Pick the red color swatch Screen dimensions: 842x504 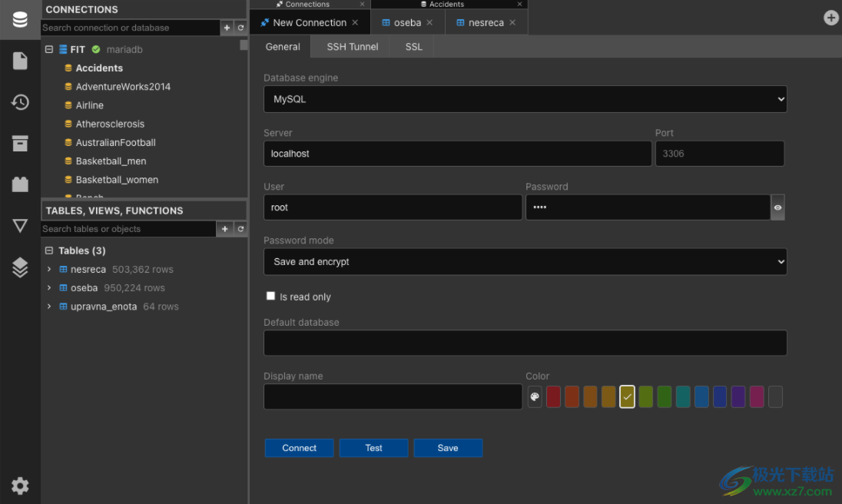pyautogui.click(x=553, y=396)
